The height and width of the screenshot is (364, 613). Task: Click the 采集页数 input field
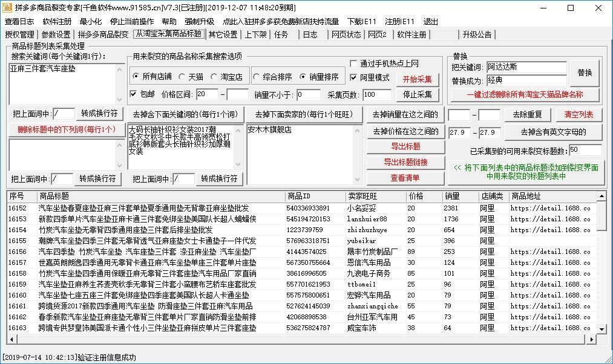pos(376,94)
